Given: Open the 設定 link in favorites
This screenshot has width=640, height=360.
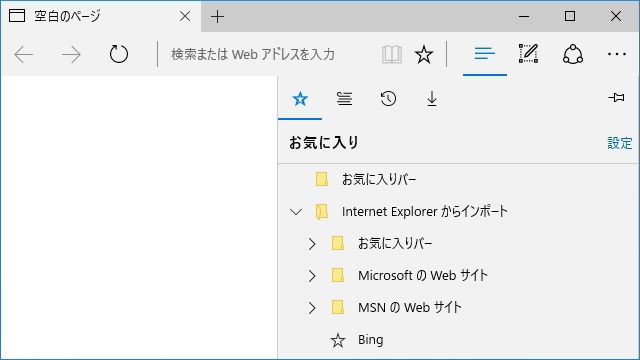Looking at the screenshot, I should (620, 143).
